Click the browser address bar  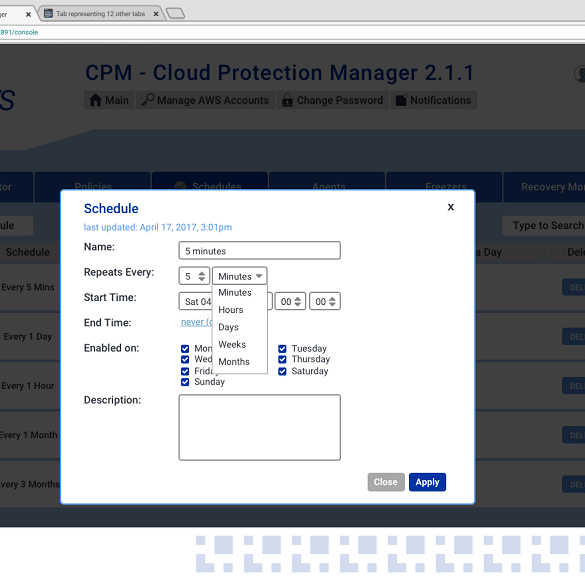[292, 32]
